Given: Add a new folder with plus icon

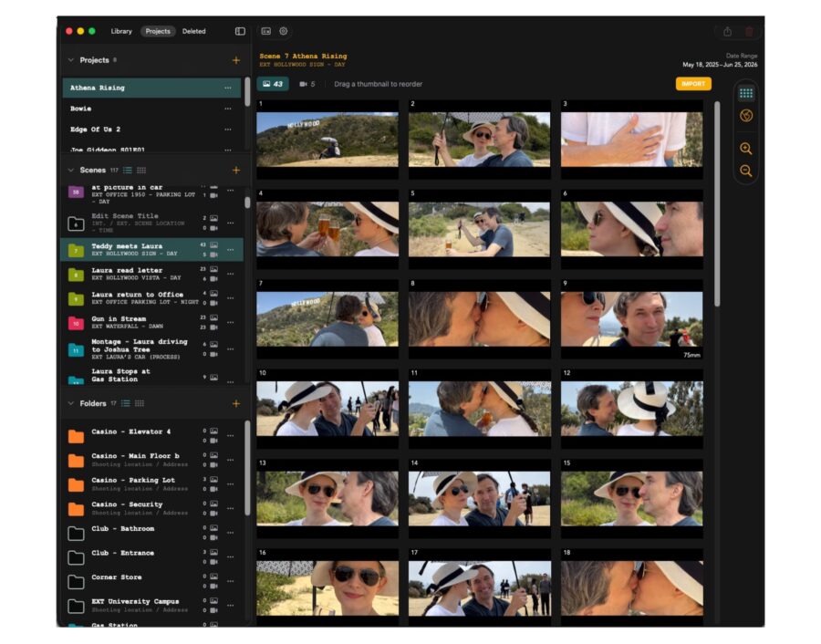Looking at the screenshot, I should [236, 404].
